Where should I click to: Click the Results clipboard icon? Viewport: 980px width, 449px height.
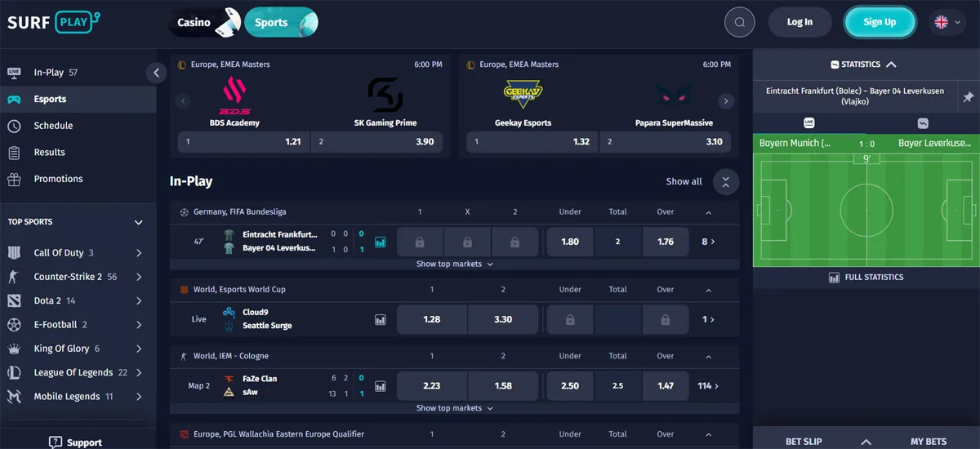coord(14,153)
